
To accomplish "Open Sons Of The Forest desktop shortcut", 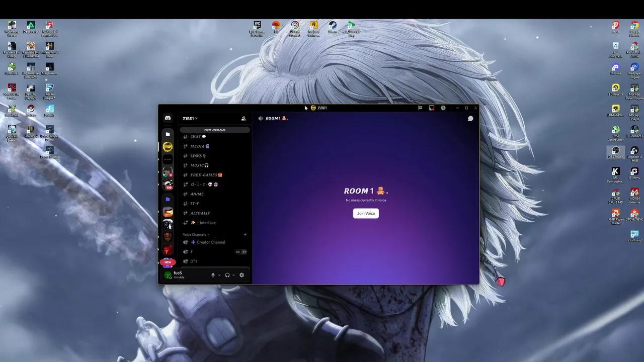I will coord(12,92).
